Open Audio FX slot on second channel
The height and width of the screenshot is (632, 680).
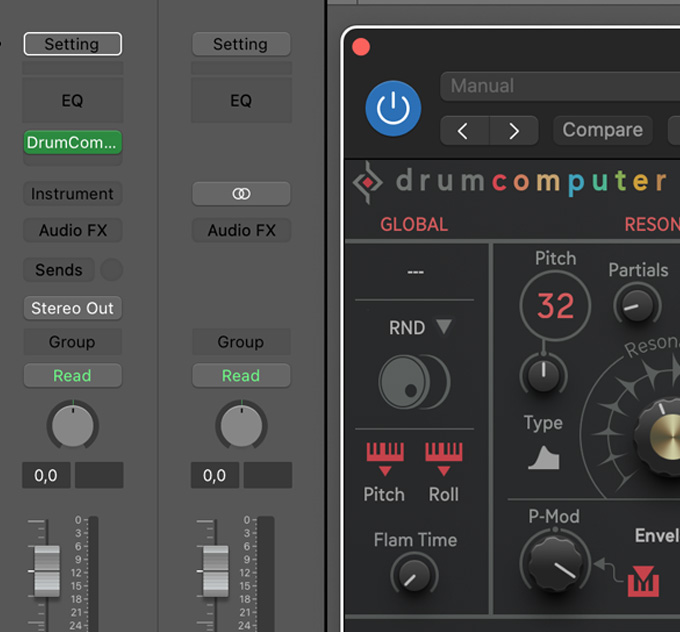(241, 230)
